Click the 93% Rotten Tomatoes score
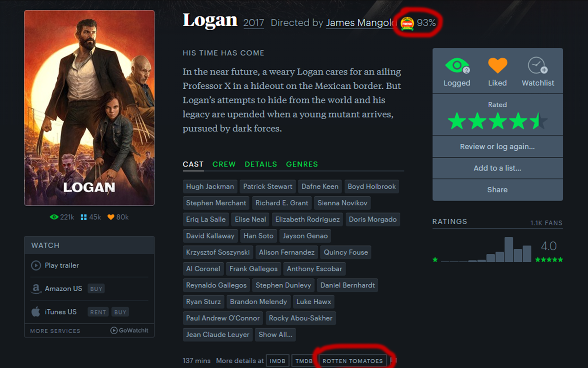588x368 pixels. click(426, 23)
